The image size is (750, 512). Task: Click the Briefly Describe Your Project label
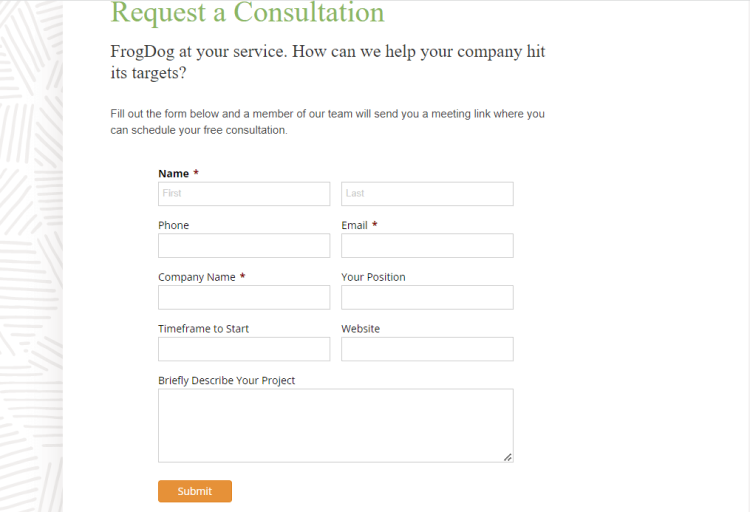pyautogui.click(x=226, y=380)
